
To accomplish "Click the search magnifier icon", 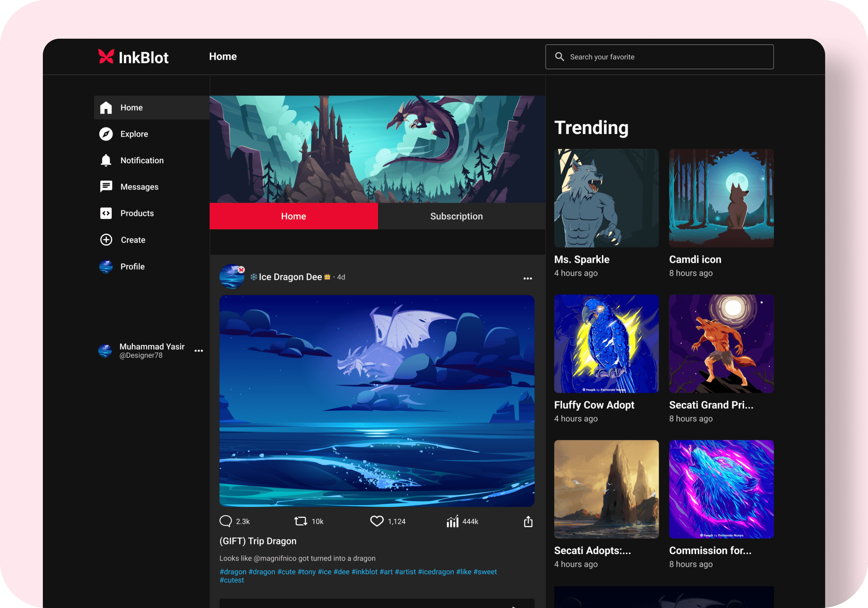I will pos(559,57).
